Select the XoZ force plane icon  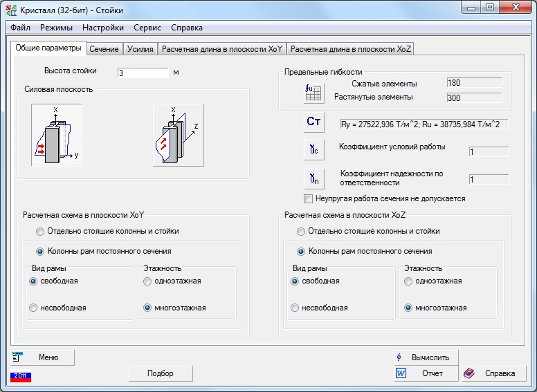click(x=178, y=135)
